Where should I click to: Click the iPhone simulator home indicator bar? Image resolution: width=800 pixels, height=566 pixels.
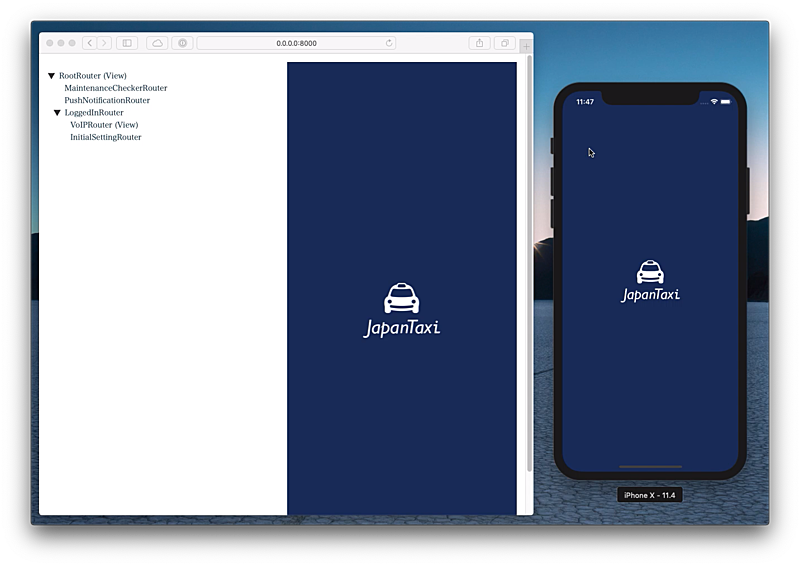[650, 466]
